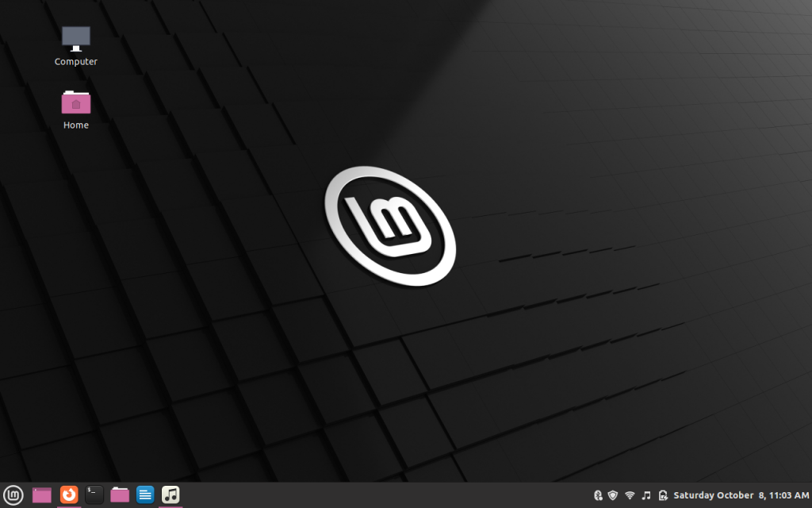Launch the Xed text editor
Viewport: 812px width, 508px height.
click(145, 495)
